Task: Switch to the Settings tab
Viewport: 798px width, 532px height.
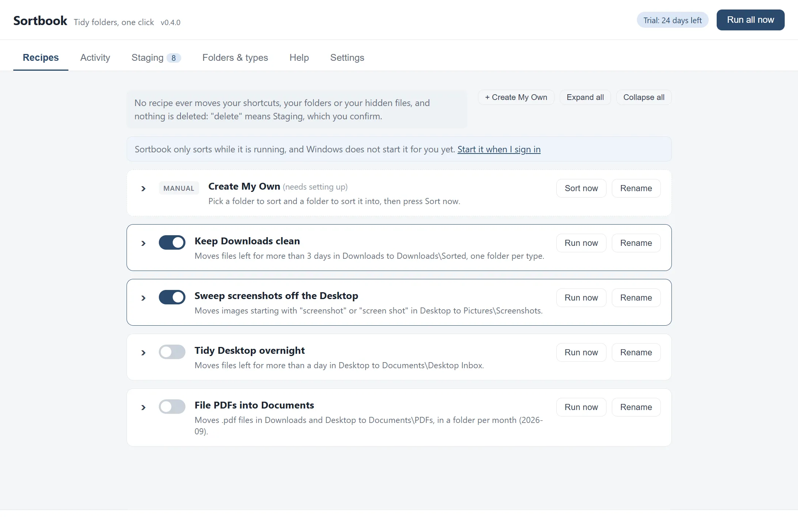Action: (347, 57)
